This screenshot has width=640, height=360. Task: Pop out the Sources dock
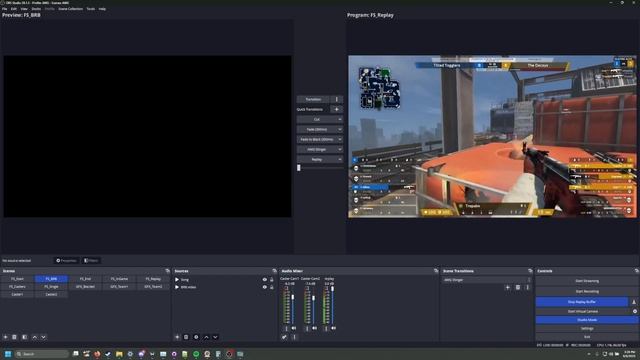pos(274,271)
